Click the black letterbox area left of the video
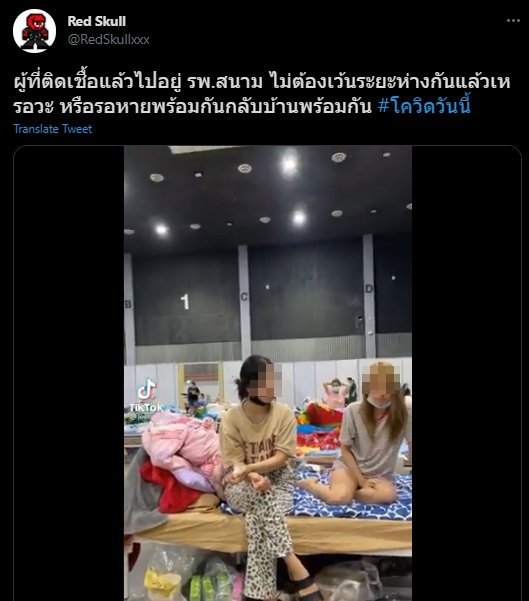Viewport: 529px width, 601px height. point(69,373)
